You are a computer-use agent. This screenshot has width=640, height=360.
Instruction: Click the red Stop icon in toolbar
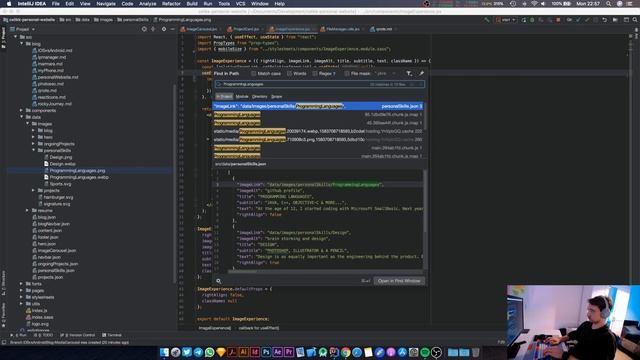click(558, 20)
